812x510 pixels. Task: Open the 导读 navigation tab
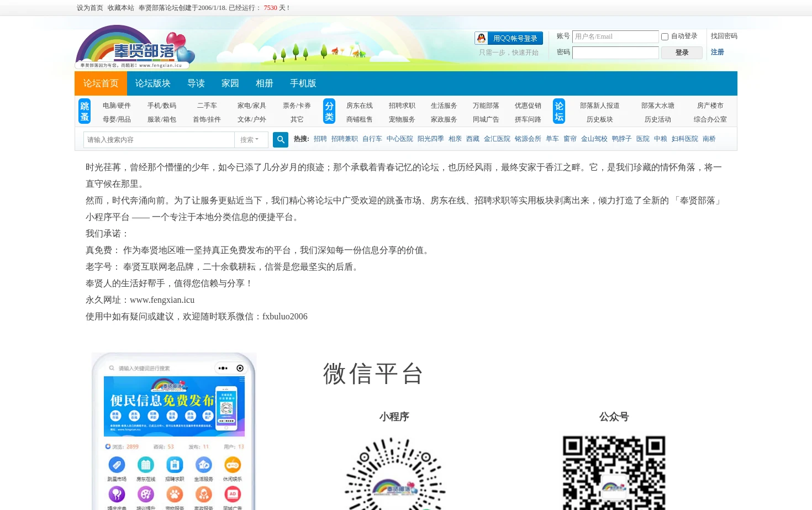(x=196, y=83)
